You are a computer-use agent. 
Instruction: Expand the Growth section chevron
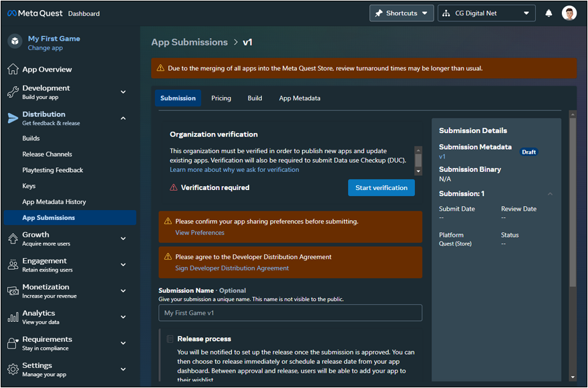pyautogui.click(x=123, y=239)
